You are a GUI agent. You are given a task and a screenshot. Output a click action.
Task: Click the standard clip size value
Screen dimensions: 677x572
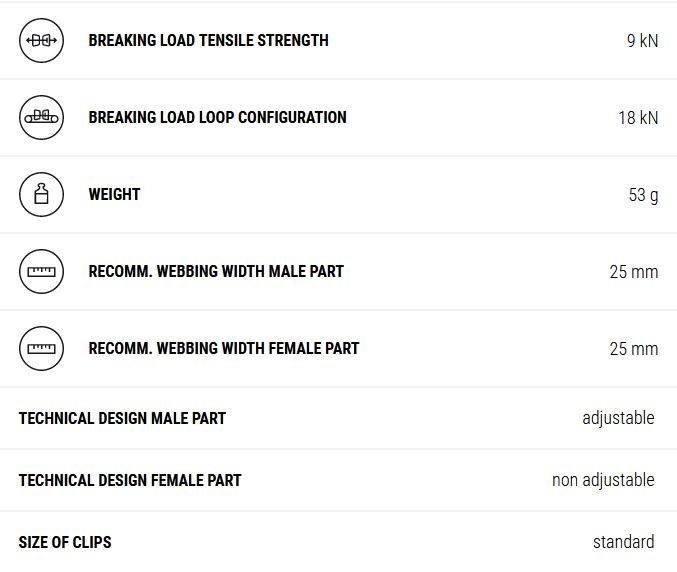623,542
